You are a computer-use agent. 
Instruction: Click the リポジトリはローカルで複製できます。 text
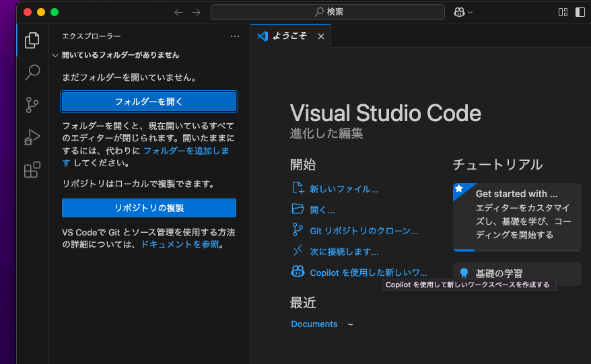pyautogui.click(x=139, y=184)
